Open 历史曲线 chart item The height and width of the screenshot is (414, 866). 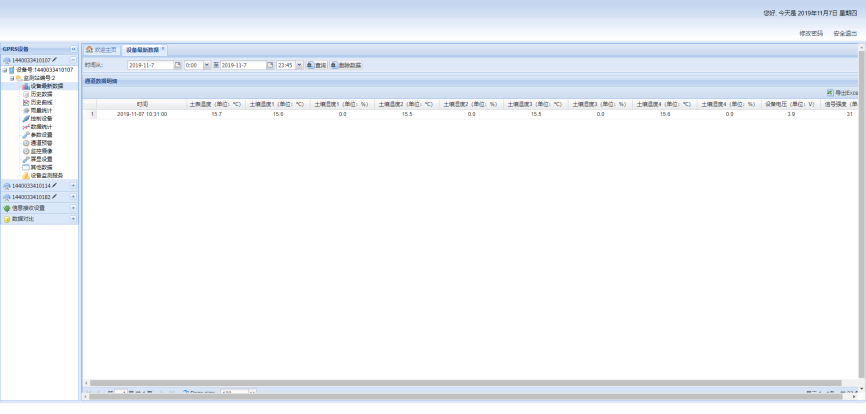click(40, 102)
